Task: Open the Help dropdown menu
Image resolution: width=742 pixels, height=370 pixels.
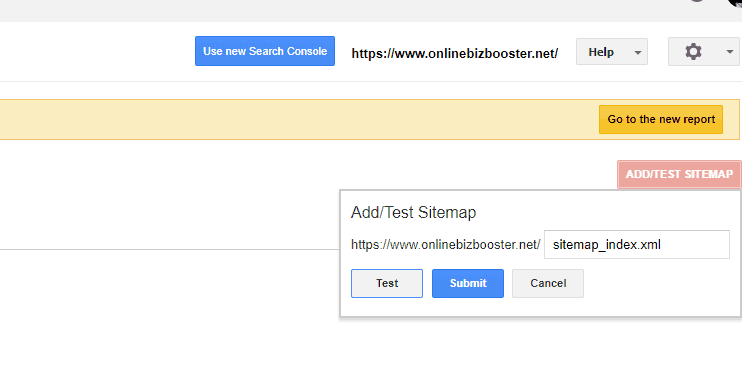Action: tap(611, 52)
